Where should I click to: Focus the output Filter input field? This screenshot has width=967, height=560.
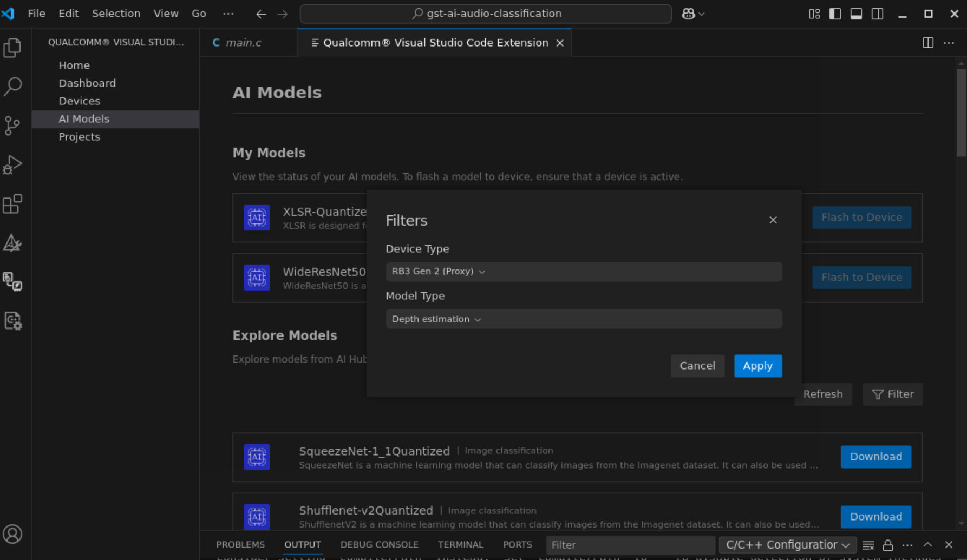630,545
